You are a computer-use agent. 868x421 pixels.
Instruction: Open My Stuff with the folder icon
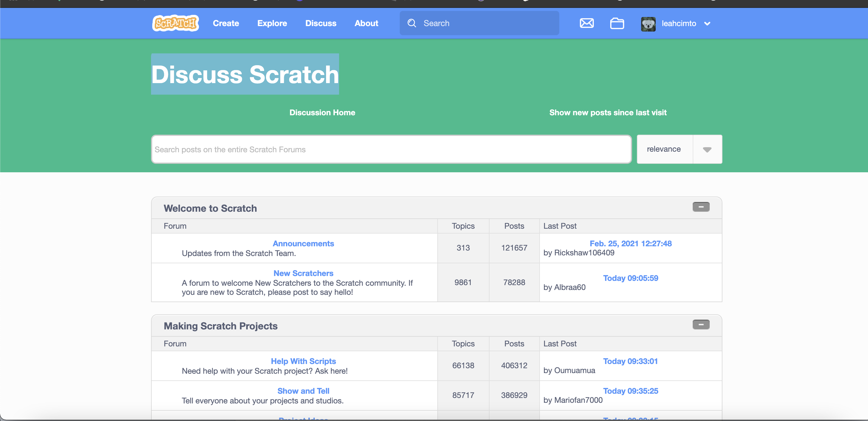tap(617, 23)
